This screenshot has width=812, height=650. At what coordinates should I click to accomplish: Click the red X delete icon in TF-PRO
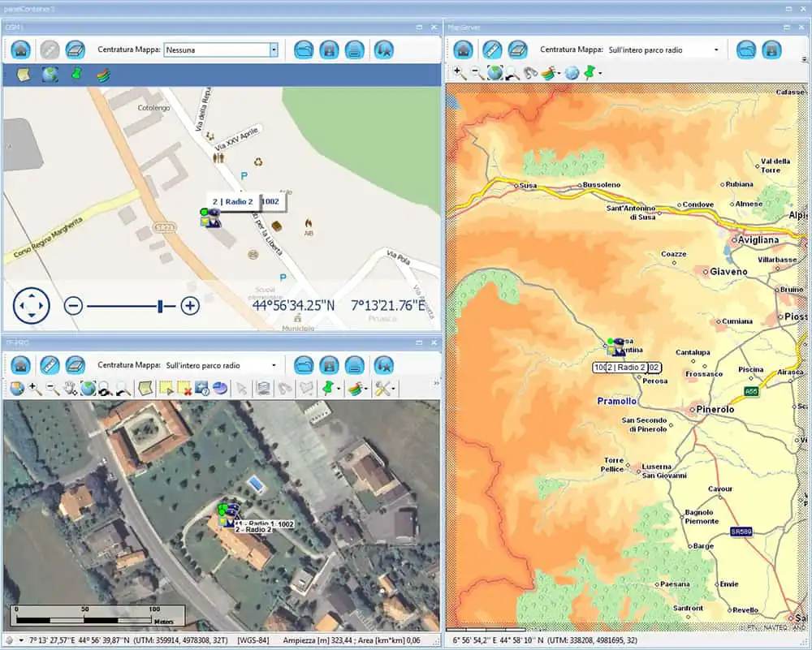tap(184, 388)
